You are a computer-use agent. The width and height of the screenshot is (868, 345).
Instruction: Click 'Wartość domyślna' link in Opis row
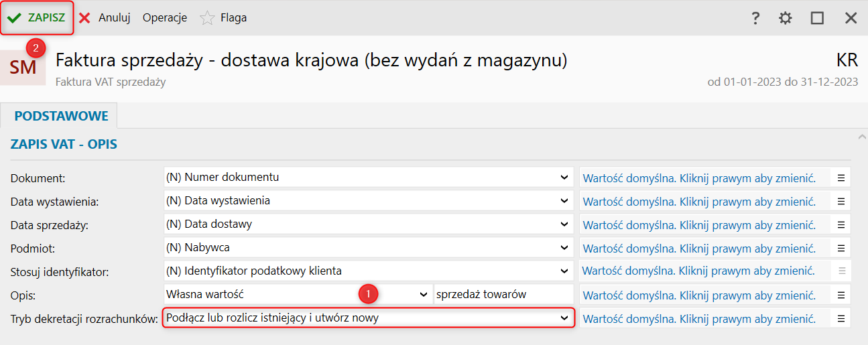point(699,295)
